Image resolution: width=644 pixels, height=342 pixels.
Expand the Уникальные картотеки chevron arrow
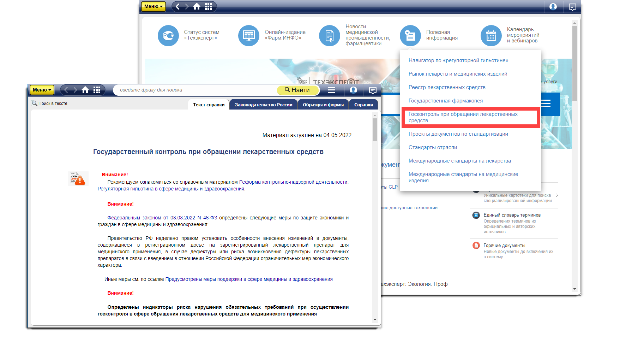coord(557,195)
